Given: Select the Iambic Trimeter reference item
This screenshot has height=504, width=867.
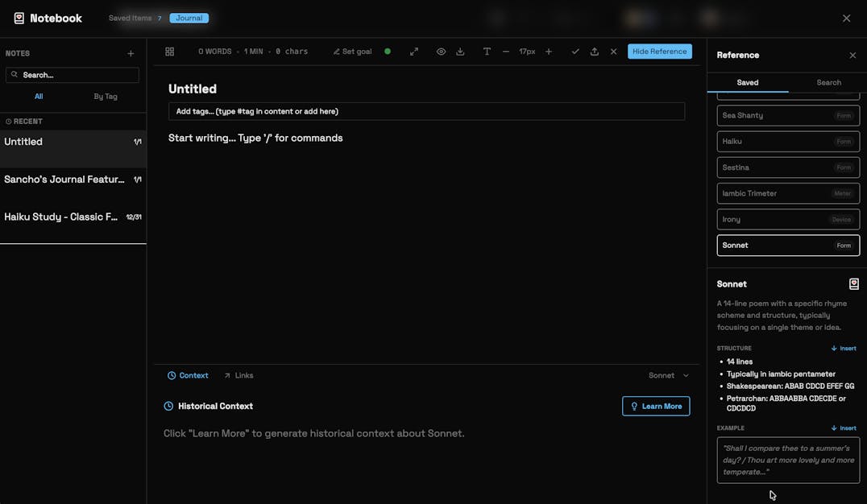Looking at the screenshot, I should pos(787,193).
